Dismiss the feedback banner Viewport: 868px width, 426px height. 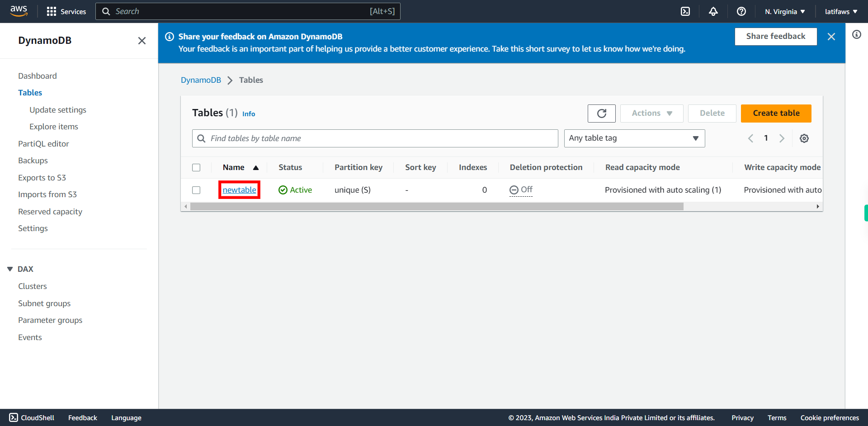831,37
